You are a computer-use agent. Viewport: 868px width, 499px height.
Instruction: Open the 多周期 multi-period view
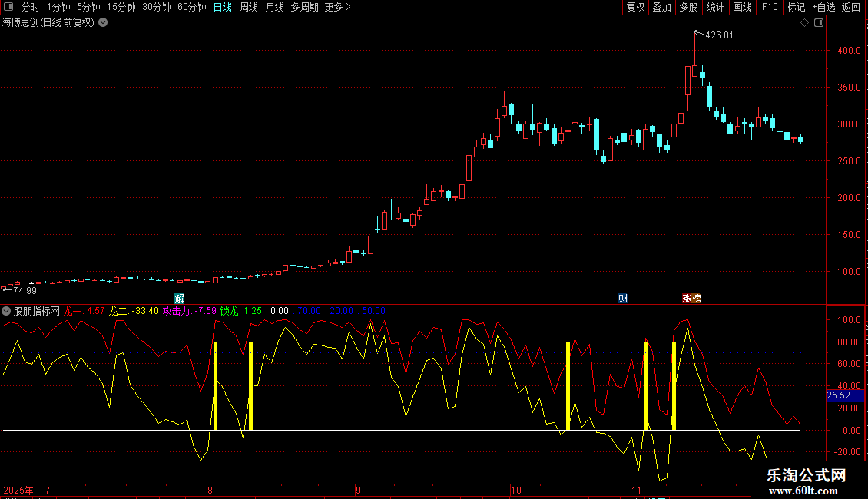(304, 7)
